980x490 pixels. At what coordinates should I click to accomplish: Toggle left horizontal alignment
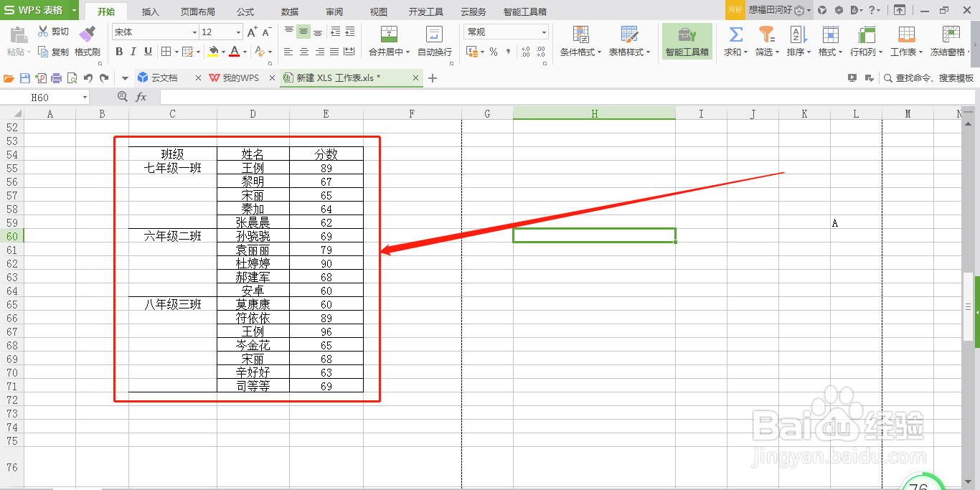(x=288, y=52)
